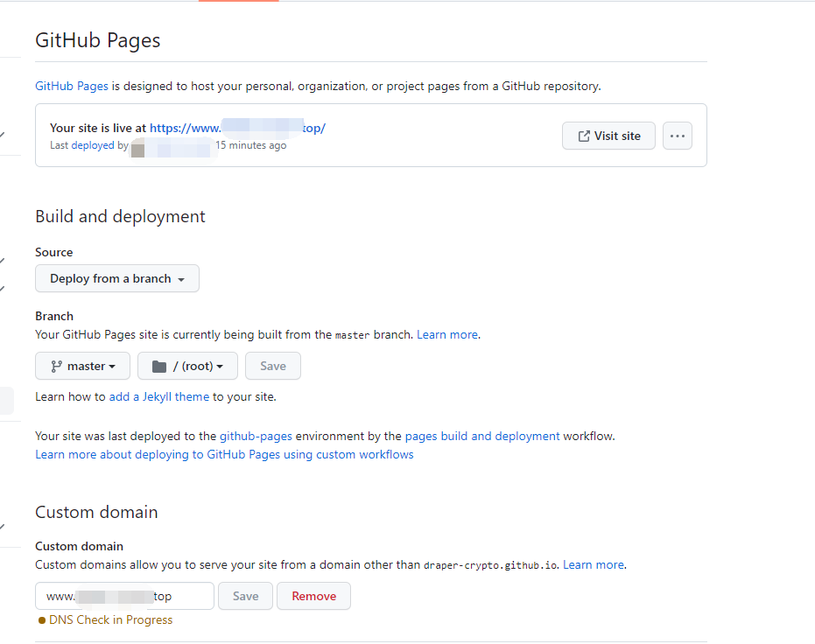Open the three-dots menu beside Visit site
The image size is (815, 644).
point(677,136)
